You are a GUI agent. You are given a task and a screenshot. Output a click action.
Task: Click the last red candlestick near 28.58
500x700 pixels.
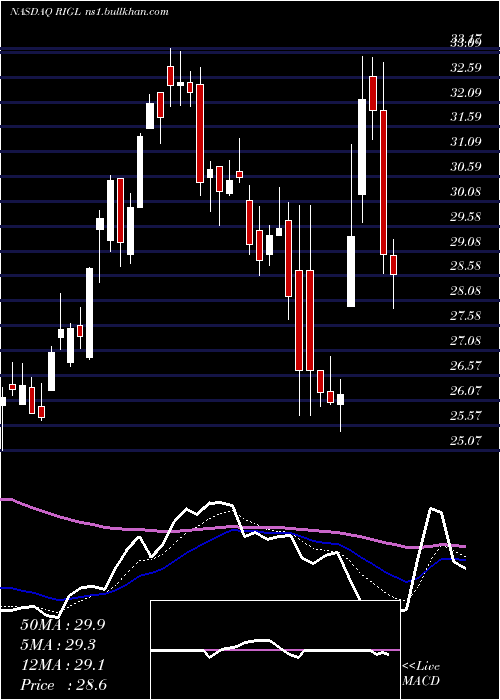coord(393,265)
